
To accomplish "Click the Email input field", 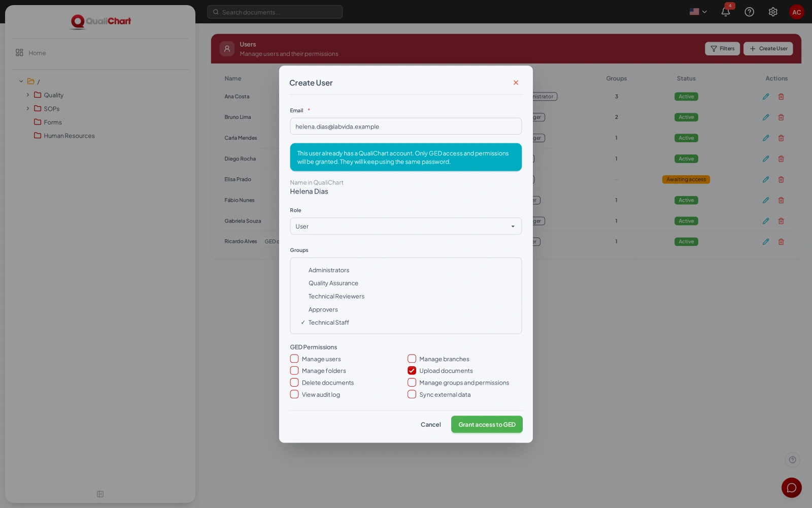I will click(406, 126).
